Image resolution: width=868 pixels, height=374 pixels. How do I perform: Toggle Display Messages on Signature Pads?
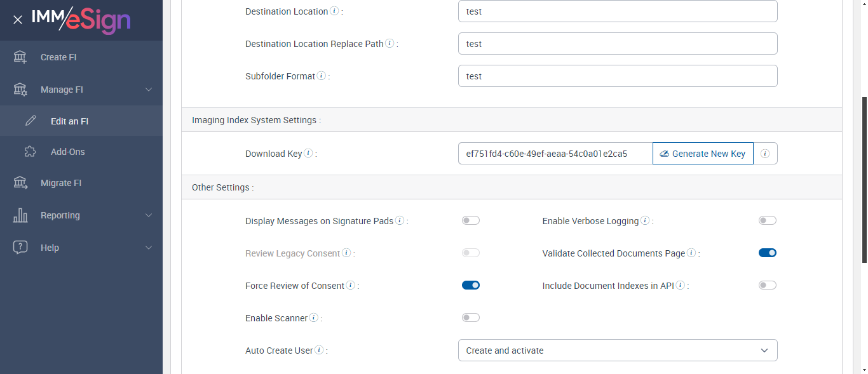[x=471, y=221]
